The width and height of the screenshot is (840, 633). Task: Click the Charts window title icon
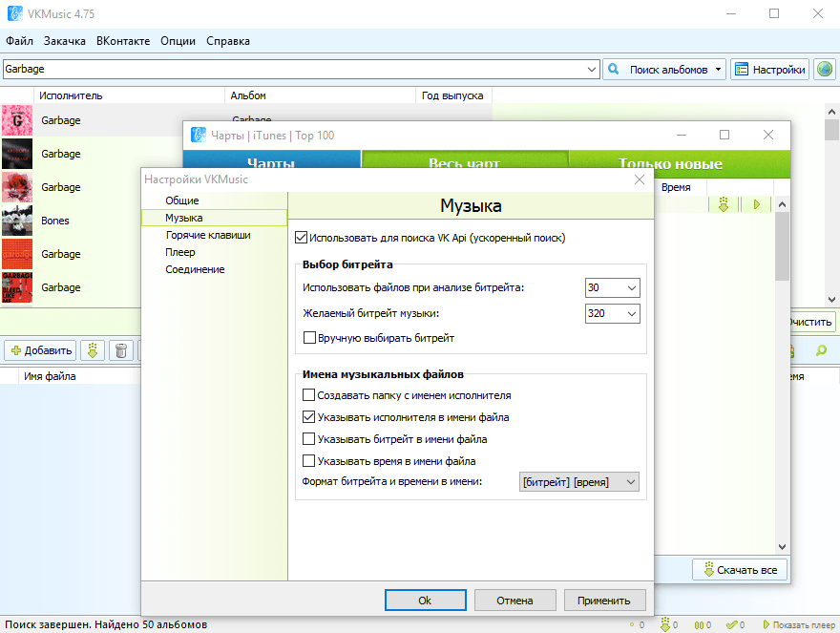tap(199, 135)
